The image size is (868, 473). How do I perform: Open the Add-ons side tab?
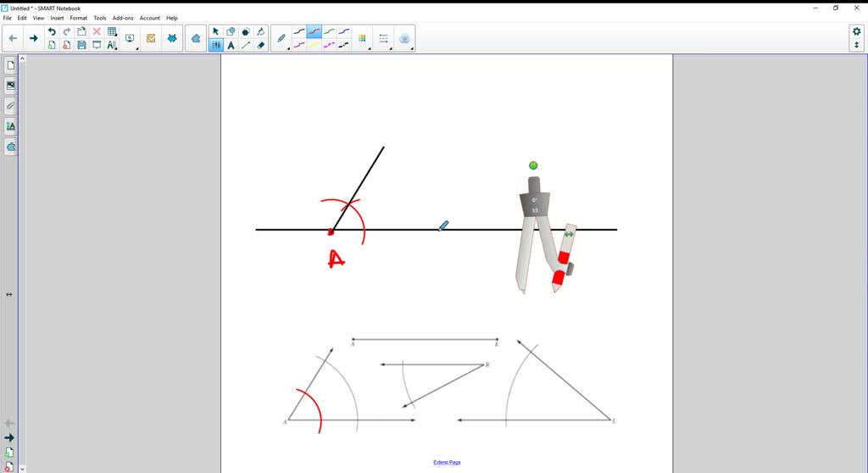[10, 147]
